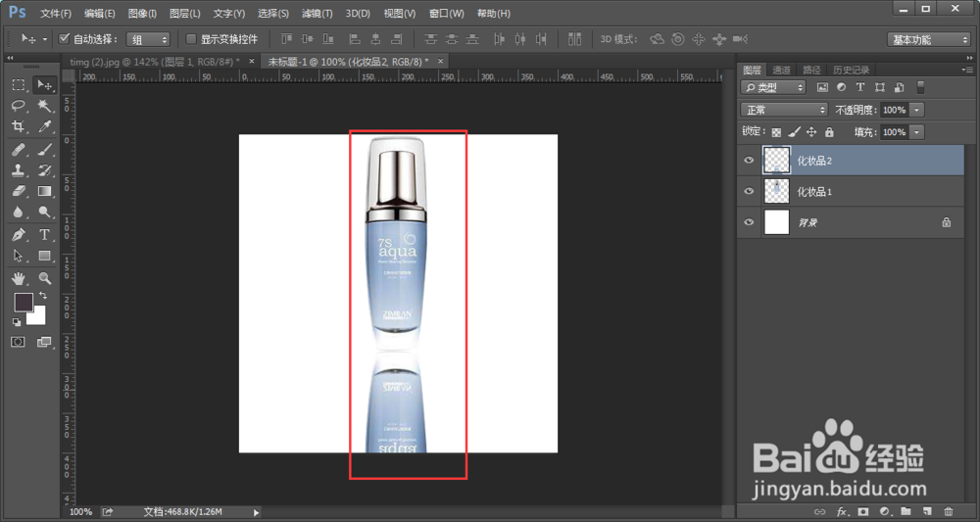This screenshot has width=980, height=522.
Task: Add layer style with fx icon
Action: pyautogui.click(x=841, y=511)
